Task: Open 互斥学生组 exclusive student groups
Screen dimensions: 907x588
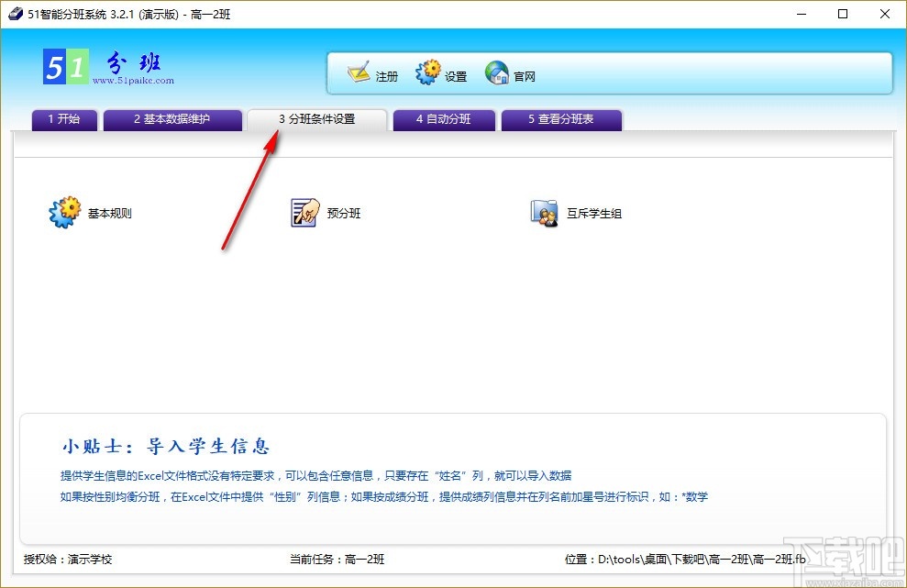Action: 576,211
